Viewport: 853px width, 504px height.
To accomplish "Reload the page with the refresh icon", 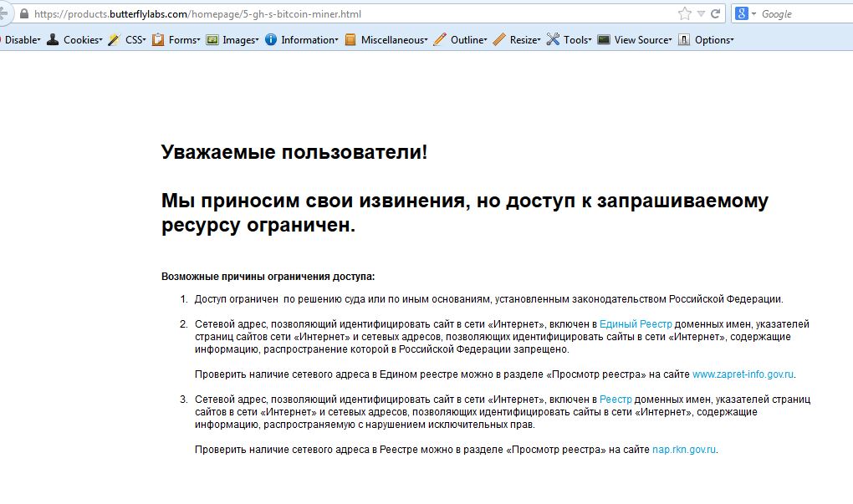I will click(716, 13).
